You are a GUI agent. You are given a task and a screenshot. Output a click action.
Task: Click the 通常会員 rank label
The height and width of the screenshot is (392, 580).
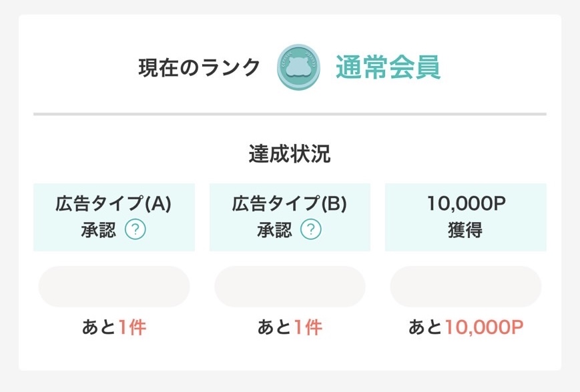pyautogui.click(x=388, y=67)
